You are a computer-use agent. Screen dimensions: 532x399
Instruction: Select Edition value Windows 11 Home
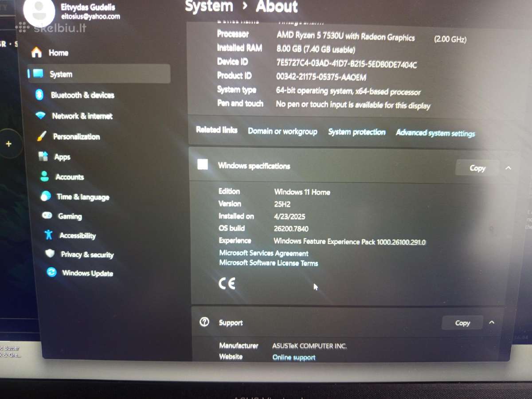pyautogui.click(x=302, y=192)
